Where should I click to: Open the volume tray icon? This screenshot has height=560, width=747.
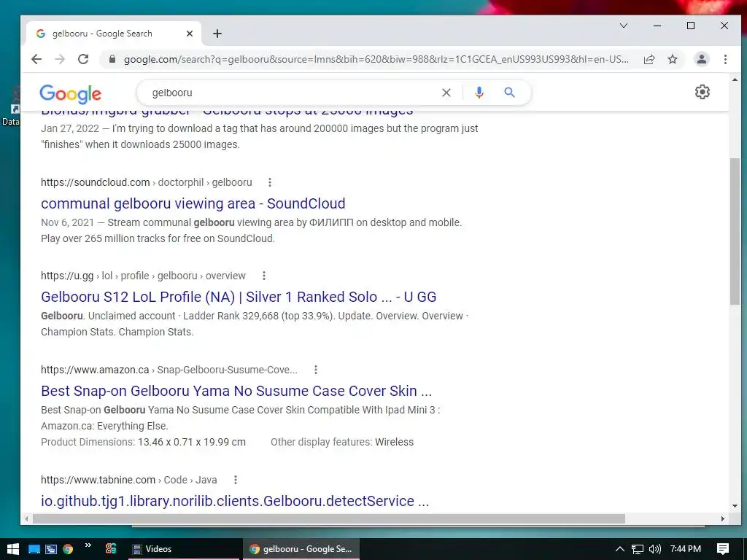click(654, 549)
